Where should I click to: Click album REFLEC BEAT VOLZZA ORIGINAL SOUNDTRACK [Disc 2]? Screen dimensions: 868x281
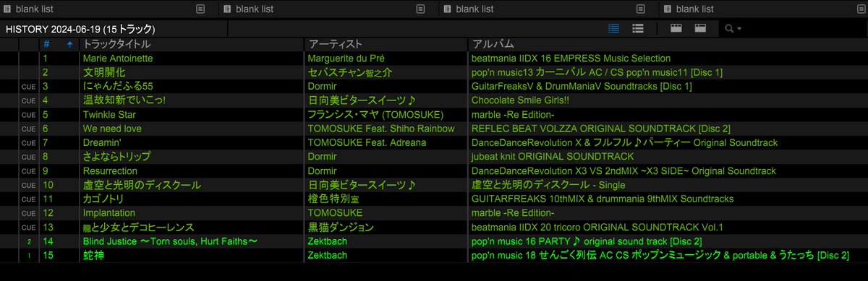click(x=600, y=129)
